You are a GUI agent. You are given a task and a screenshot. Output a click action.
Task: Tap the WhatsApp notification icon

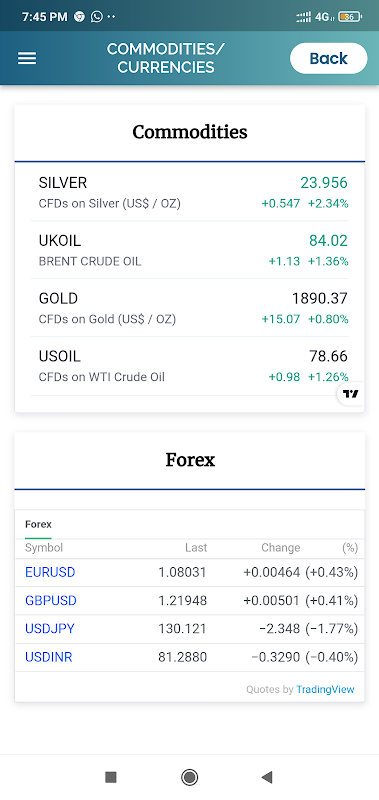pyautogui.click(x=96, y=16)
